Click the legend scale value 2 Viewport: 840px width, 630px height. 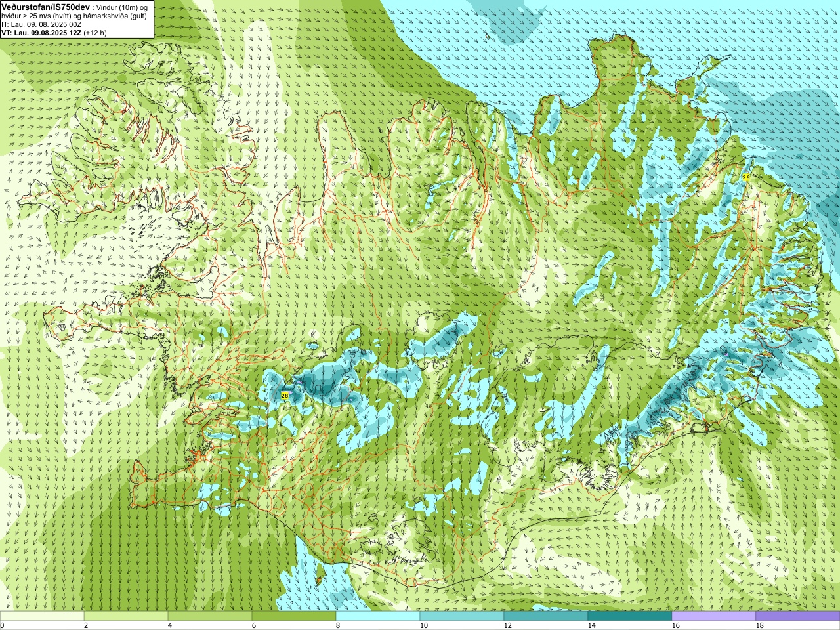click(x=86, y=626)
